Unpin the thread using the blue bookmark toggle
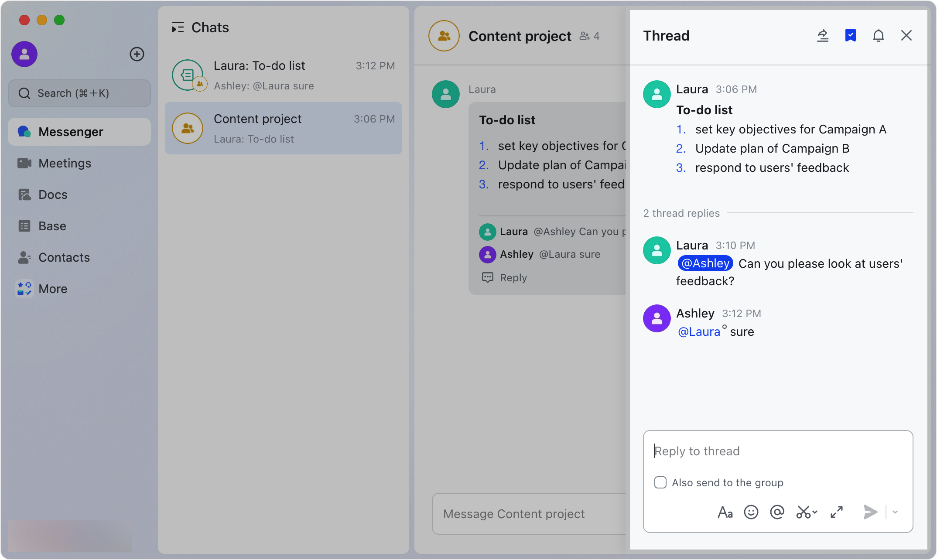This screenshot has width=937, height=560. 850,36
